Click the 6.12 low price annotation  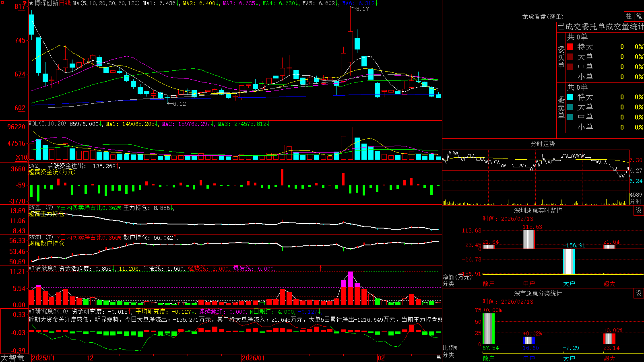(x=180, y=104)
